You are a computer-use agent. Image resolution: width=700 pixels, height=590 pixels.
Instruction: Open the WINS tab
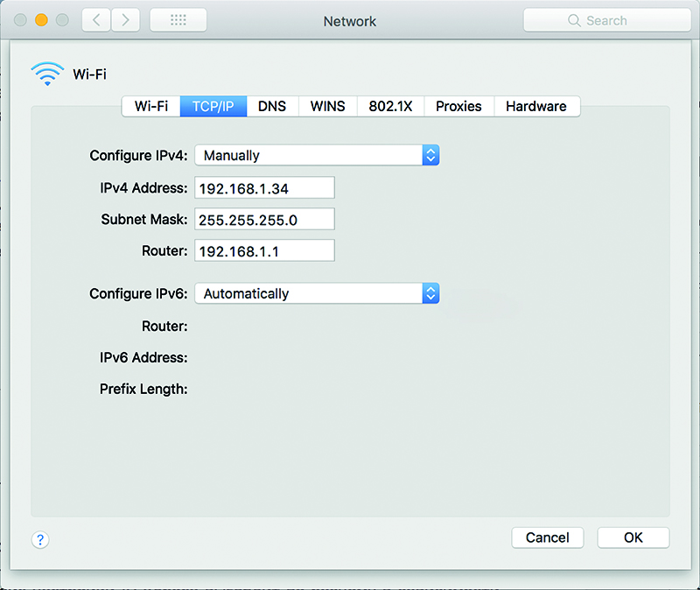click(328, 106)
